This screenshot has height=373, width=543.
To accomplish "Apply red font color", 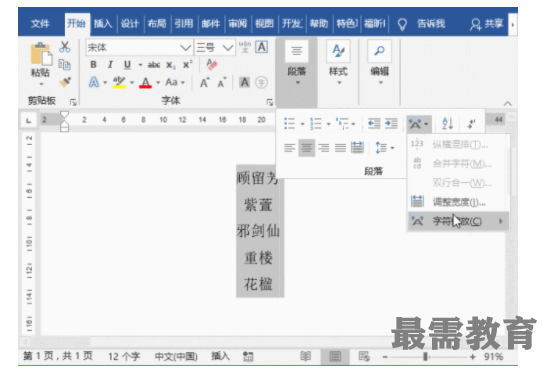I will (145, 82).
